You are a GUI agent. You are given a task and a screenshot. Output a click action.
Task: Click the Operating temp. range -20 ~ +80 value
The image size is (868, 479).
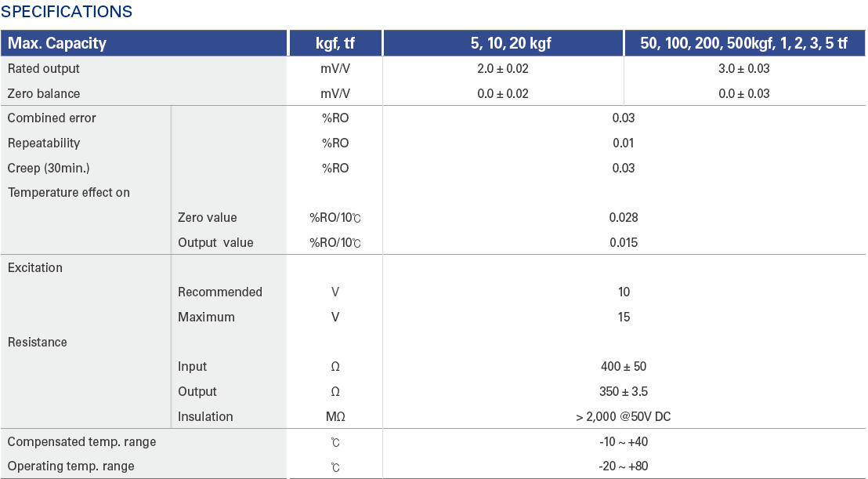click(624, 466)
